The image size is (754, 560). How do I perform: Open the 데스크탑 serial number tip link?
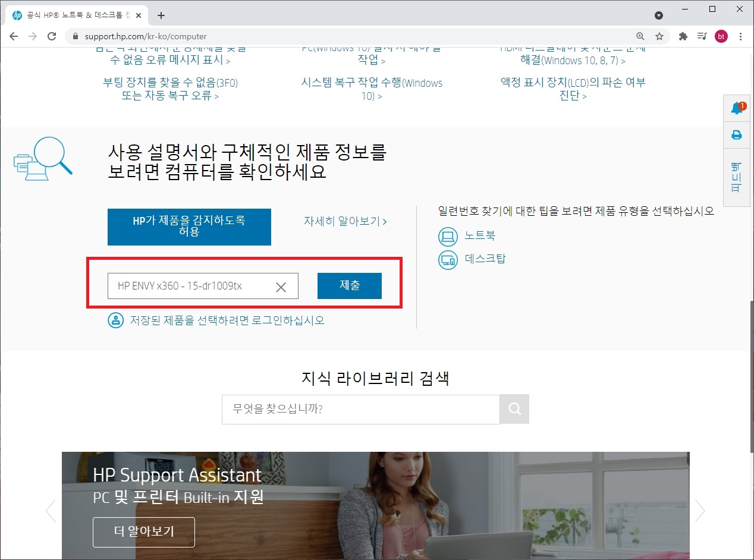pyautogui.click(x=485, y=259)
